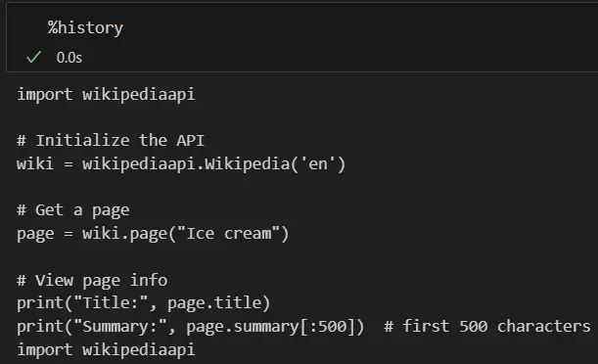Screen dimensions: 598x364
Task: Click the green execution success checkmark
Action: 33,57
